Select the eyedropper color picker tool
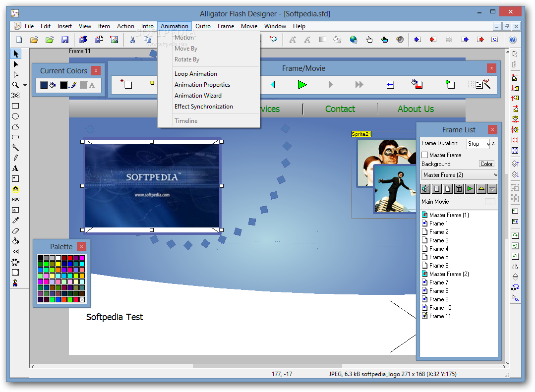Screen dimensions: 535x392 pyautogui.click(x=15, y=221)
